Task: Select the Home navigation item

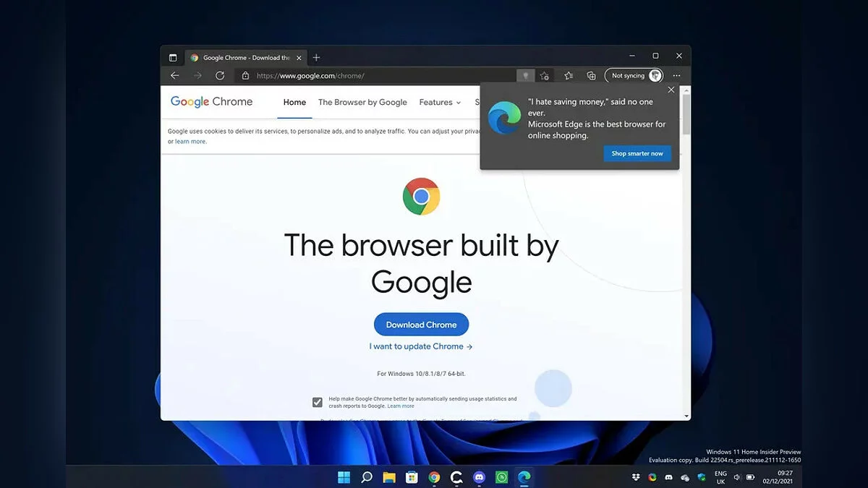Action: (x=294, y=102)
